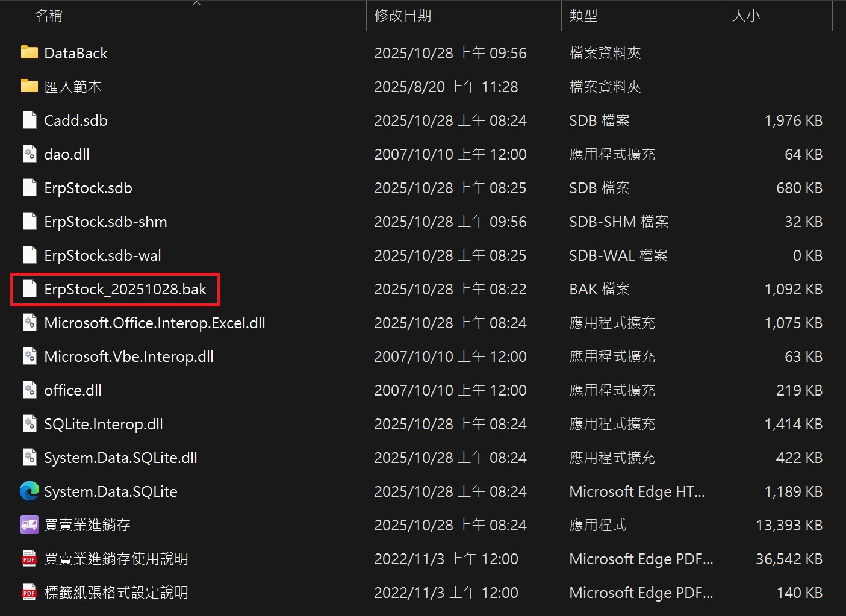Click the ErpStock.sdb-shm file entry
Image resolution: width=846 pixels, height=616 pixels.
pos(106,221)
